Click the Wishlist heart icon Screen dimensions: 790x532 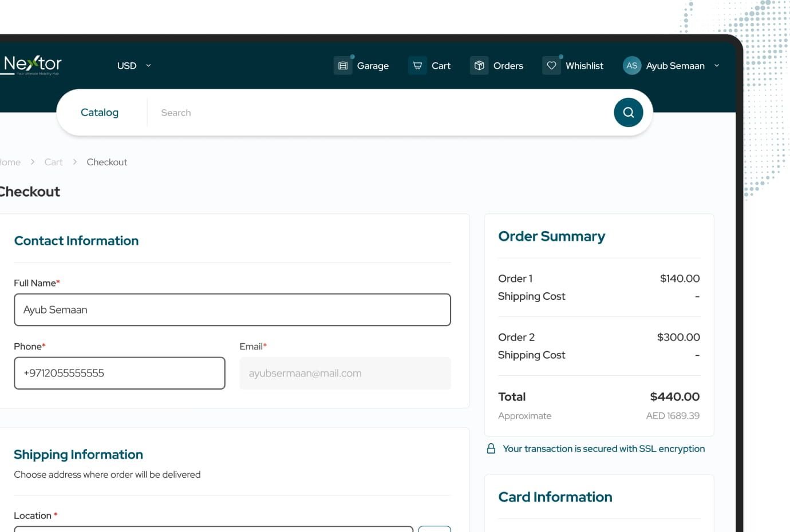[551, 66]
